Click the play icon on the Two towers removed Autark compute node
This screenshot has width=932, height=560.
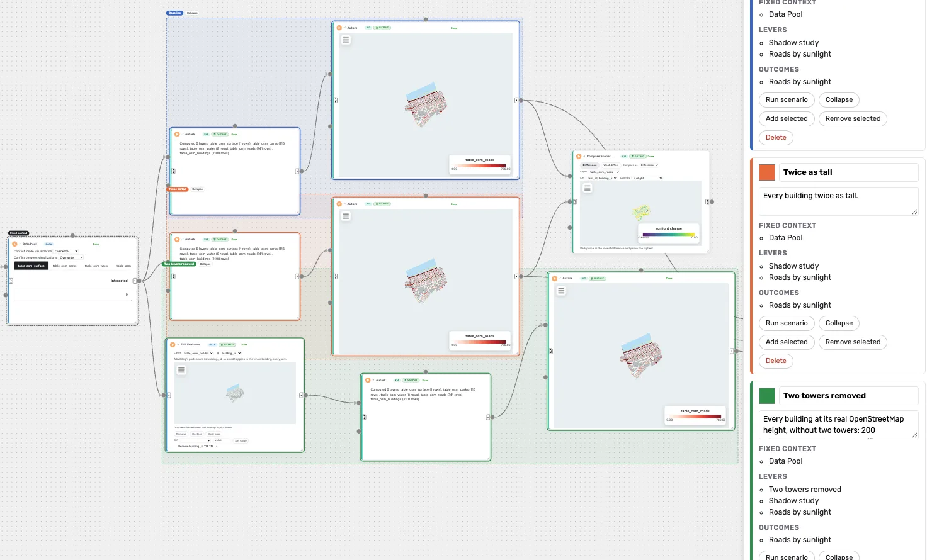pos(368,380)
